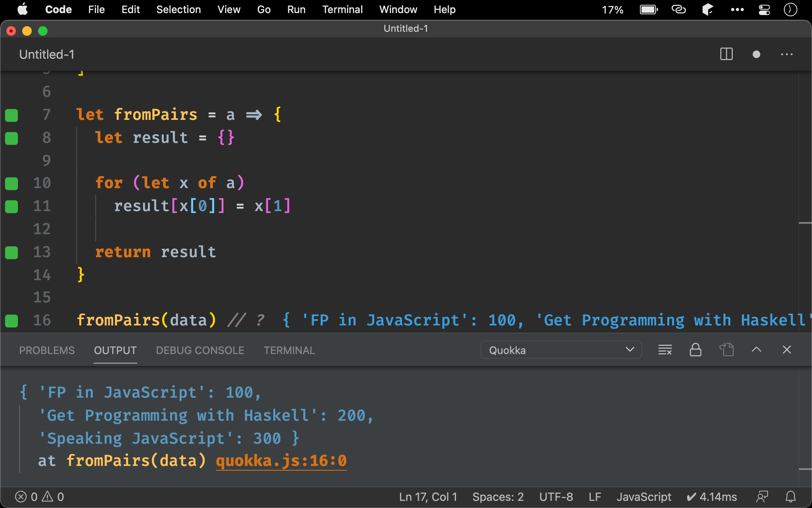Click the Quokka 4.14ms timing indicator
812x508 pixels.
[x=712, y=497]
